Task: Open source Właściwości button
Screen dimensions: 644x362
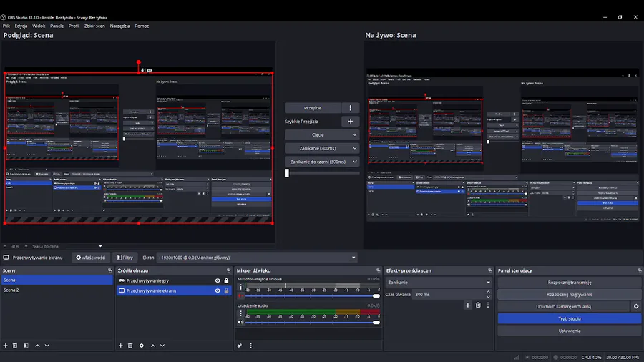Action: pyautogui.click(x=90, y=258)
